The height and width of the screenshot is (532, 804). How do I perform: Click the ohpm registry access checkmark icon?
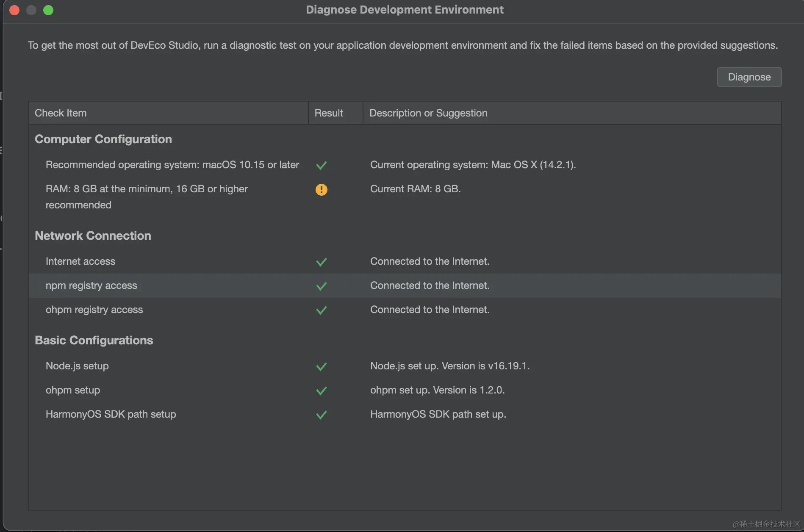pos(322,310)
